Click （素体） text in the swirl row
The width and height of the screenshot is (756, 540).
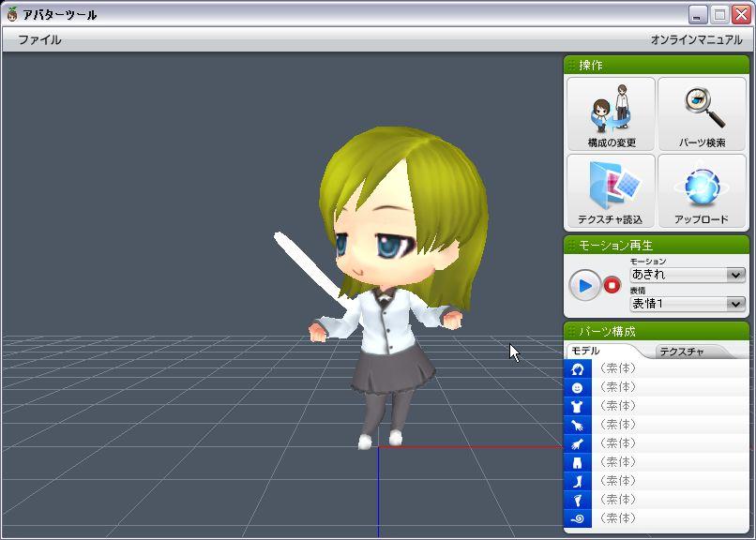pyautogui.click(x=618, y=518)
